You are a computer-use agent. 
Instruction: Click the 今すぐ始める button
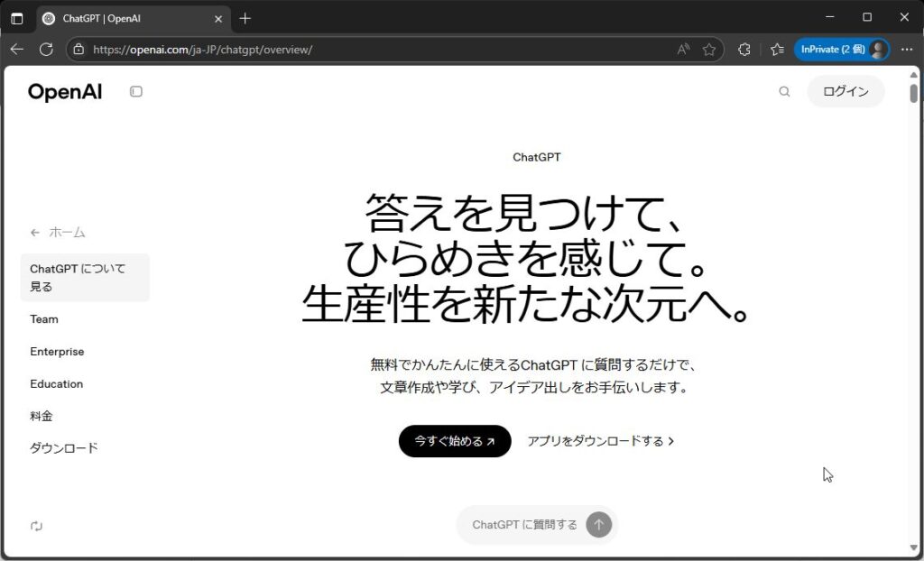tap(455, 441)
